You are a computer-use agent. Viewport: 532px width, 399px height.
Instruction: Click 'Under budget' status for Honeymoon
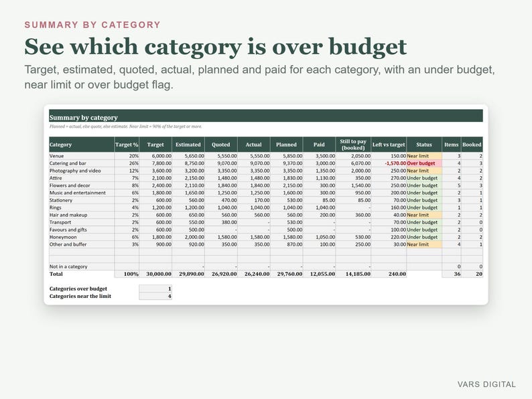(x=424, y=237)
